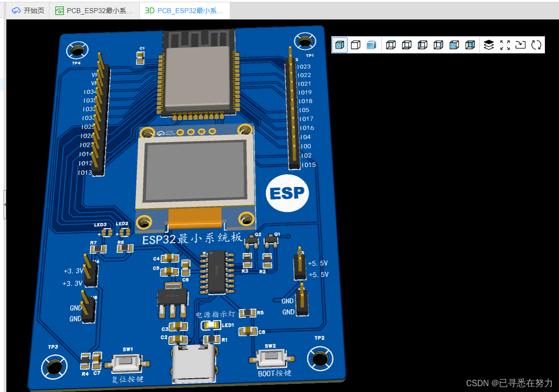
Task: Open the 开始页 start page tab
Action: 28,10
